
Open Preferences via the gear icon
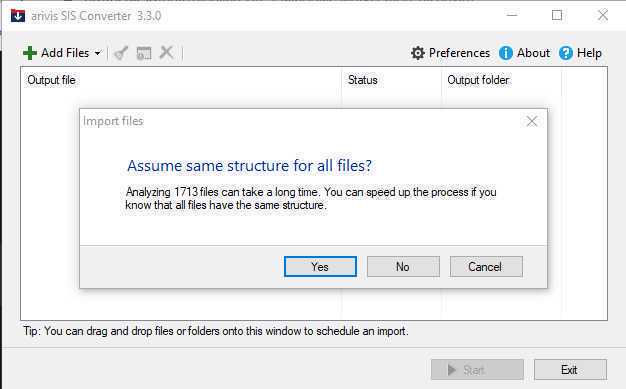click(x=418, y=53)
